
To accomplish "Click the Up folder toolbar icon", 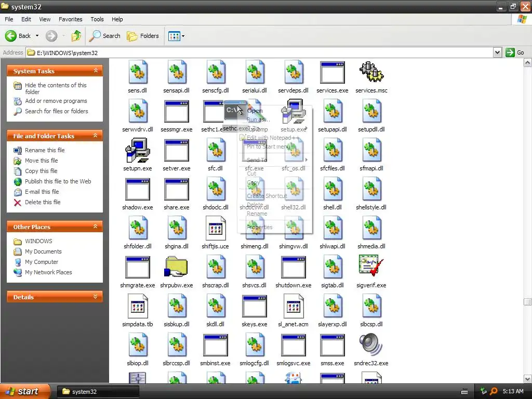I will click(76, 36).
